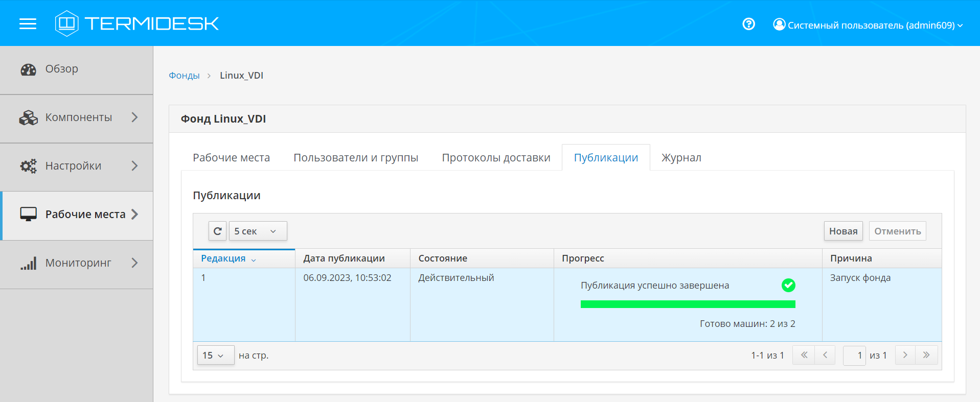Open help via question mark icon
The height and width of the screenshot is (402, 980).
click(x=748, y=24)
